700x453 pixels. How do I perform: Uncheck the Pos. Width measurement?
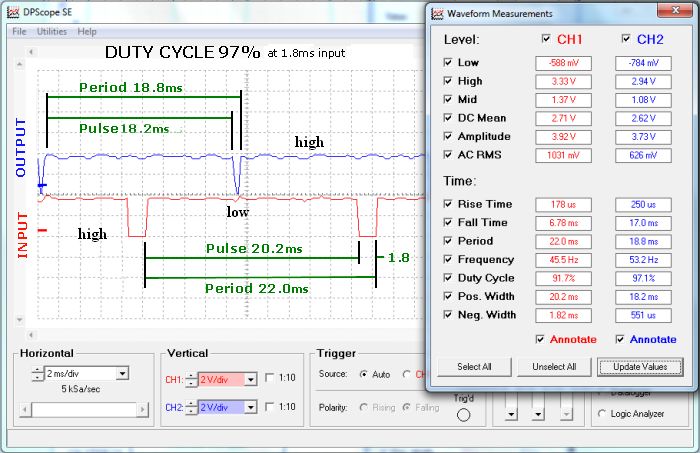point(448,296)
